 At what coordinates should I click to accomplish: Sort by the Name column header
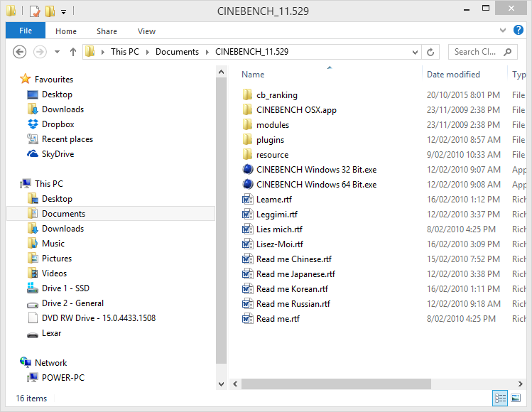tap(253, 75)
